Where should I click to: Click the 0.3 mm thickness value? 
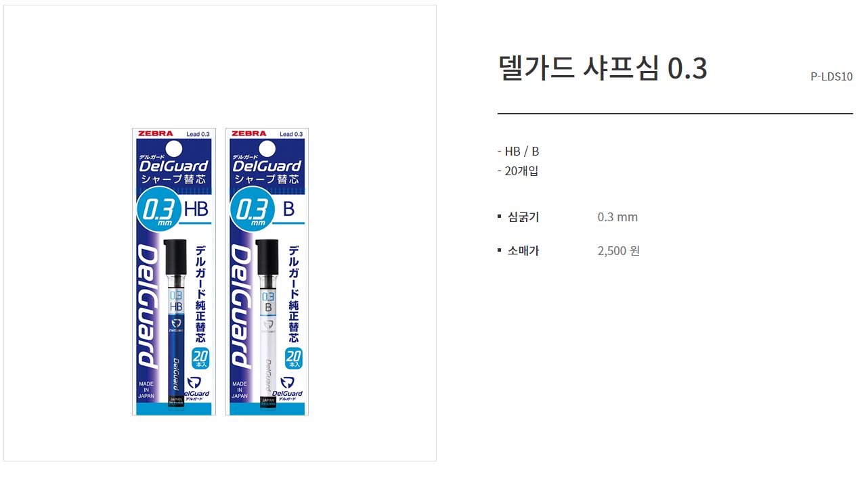[617, 217]
